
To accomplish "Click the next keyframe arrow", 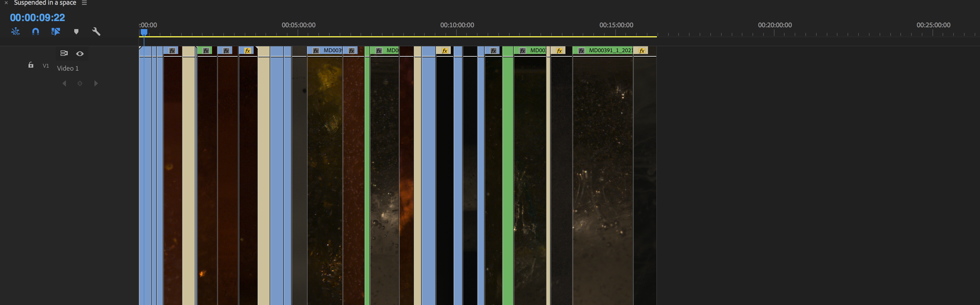I will point(96,83).
